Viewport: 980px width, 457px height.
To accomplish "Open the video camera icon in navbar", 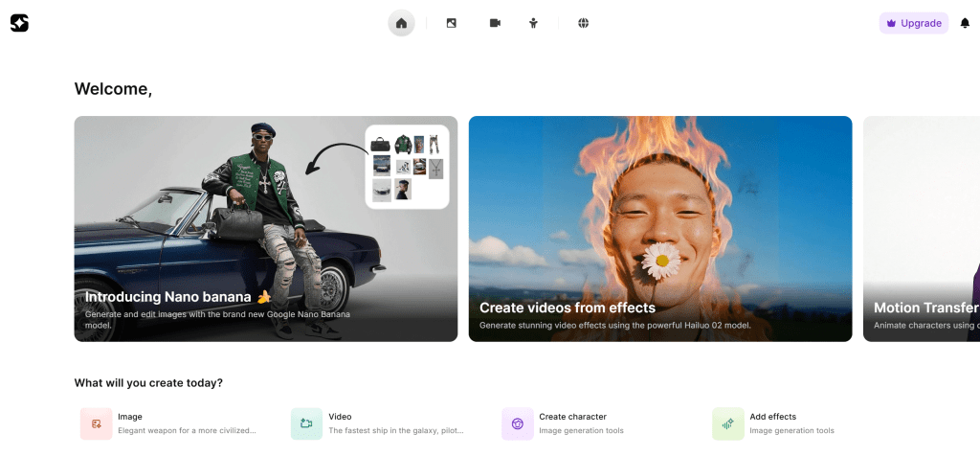I will (x=495, y=23).
